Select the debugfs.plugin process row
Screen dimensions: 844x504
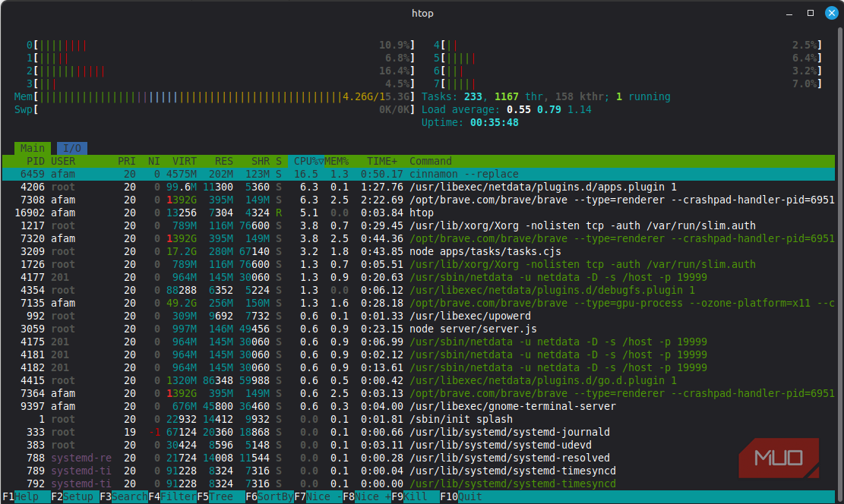coord(419,290)
